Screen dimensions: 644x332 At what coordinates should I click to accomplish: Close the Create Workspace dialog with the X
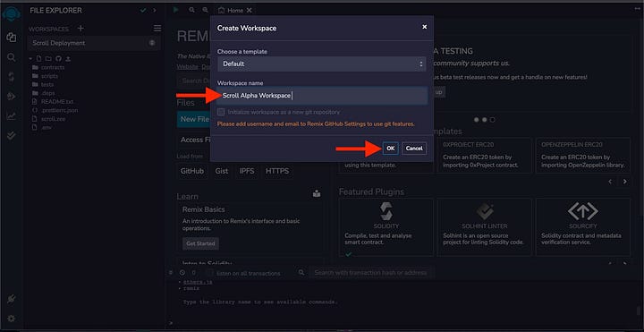pos(424,27)
